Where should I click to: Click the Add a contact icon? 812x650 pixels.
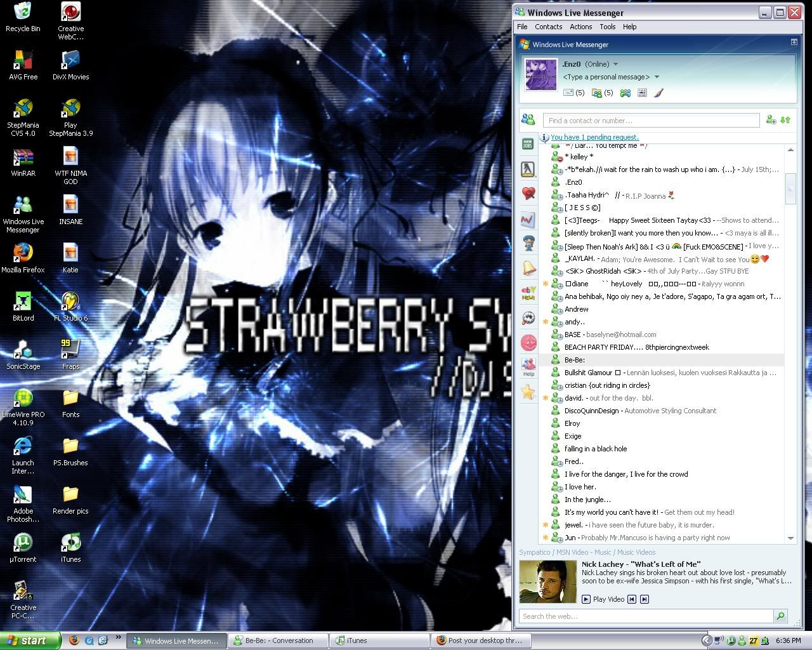coord(771,120)
